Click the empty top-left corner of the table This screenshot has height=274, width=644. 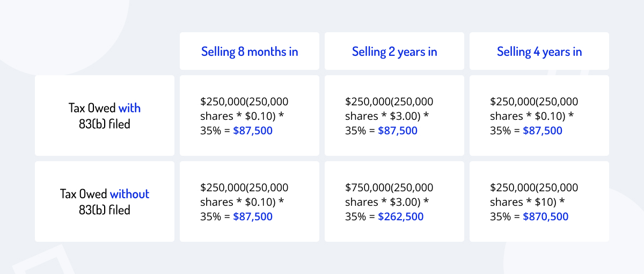[105, 51]
